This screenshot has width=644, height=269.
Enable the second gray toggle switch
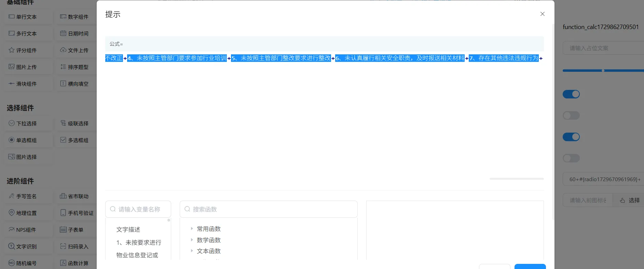pos(571,116)
